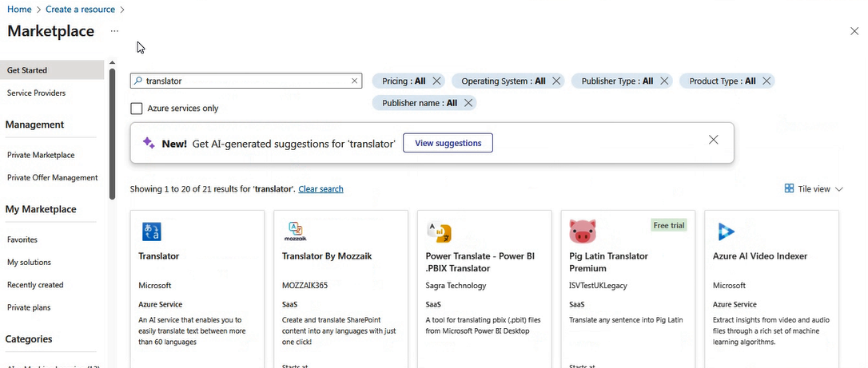Open Pig Latin Translator Premium title
The image size is (868, 368).
[x=608, y=263]
